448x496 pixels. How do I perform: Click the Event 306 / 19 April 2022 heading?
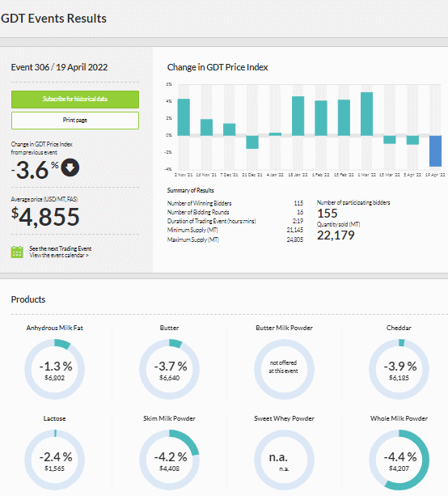click(59, 67)
